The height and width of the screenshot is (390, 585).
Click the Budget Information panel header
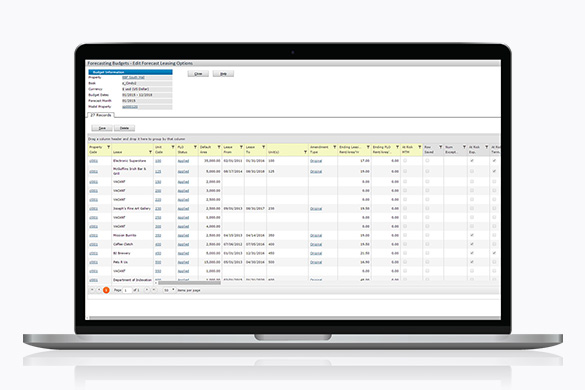(x=130, y=72)
